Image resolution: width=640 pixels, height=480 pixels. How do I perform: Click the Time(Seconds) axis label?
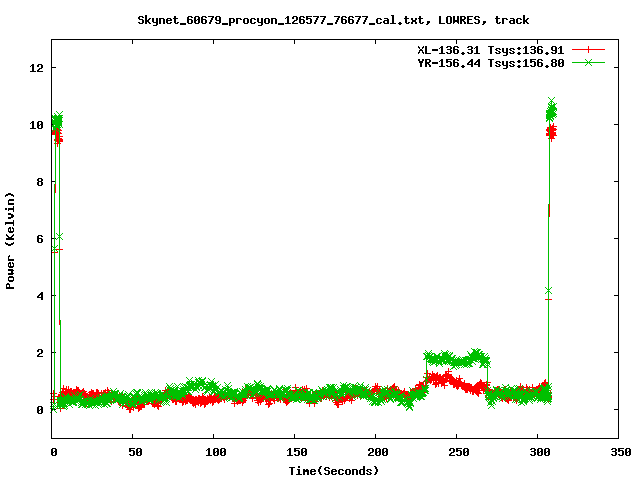point(334,471)
